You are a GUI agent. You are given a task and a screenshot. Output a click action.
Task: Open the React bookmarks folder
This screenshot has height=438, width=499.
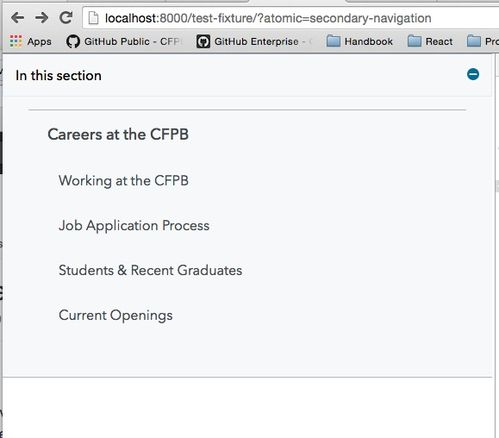click(430, 41)
